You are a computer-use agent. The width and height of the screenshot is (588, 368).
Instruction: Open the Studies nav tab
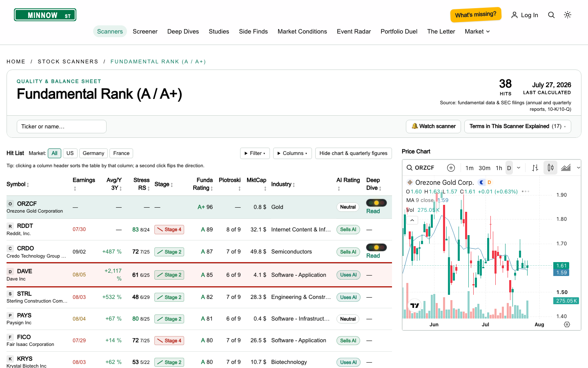click(219, 31)
